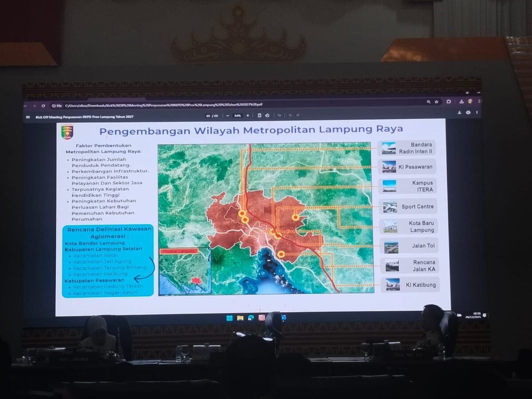
Task: Click the page number input field
Action: (208, 116)
